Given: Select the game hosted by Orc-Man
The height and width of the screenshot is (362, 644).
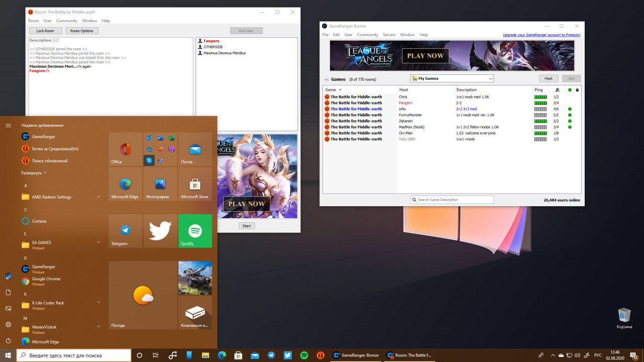Looking at the screenshot, I should pyautogui.click(x=451, y=133).
